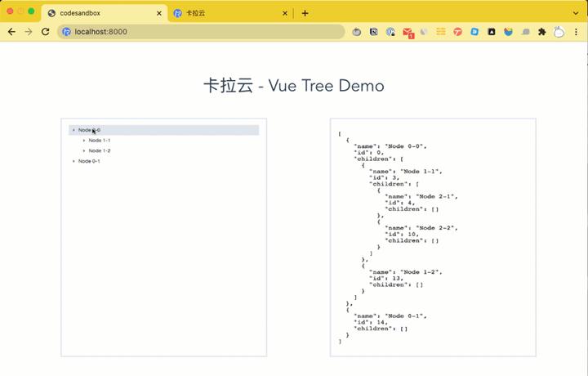
Task: Click the "name": "Node 0-0" JSON line
Action: pyautogui.click(x=390, y=146)
